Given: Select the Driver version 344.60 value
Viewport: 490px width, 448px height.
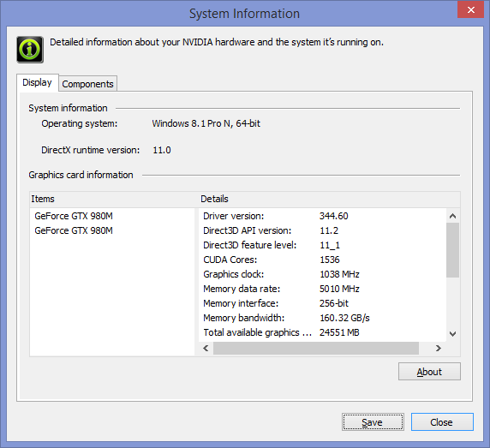Looking at the screenshot, I should click(x=334, y=216).
